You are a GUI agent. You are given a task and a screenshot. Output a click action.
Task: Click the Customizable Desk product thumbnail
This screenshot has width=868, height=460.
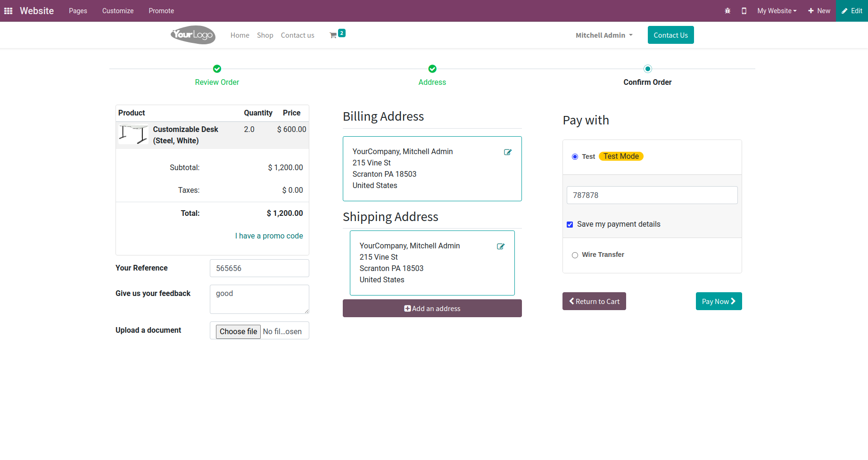[133, 135]
